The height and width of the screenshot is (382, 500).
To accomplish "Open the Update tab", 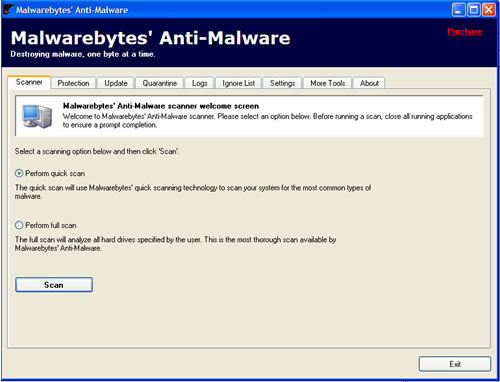I will tap(116, 83).
